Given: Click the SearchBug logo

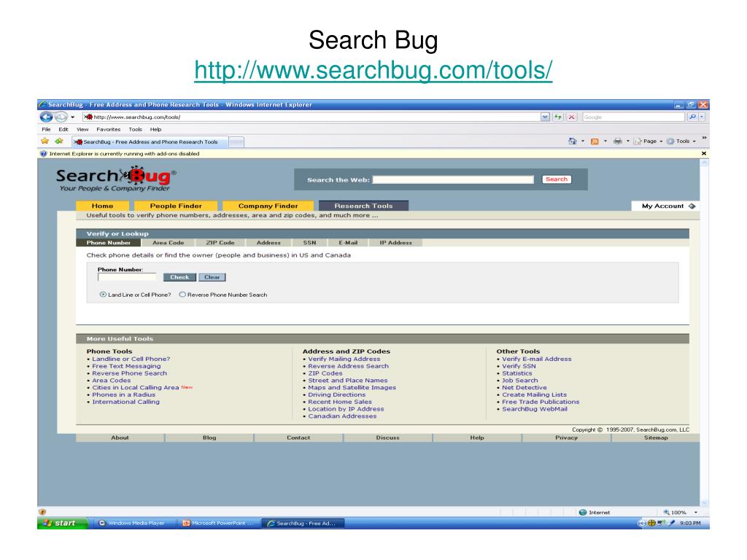Looking at the screenshot, I should [x=116, y=179].
